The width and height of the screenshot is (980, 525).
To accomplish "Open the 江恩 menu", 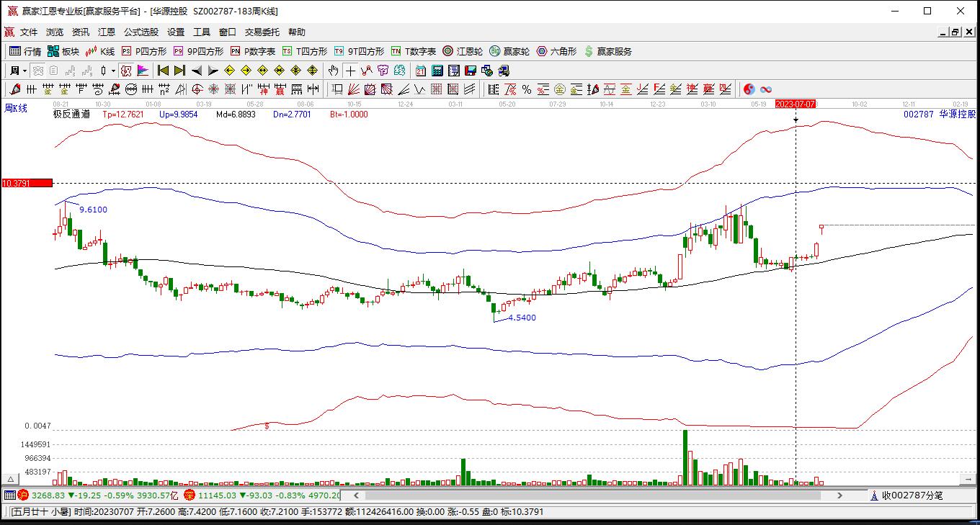I will pyautogui.click(x=107, y=32).
